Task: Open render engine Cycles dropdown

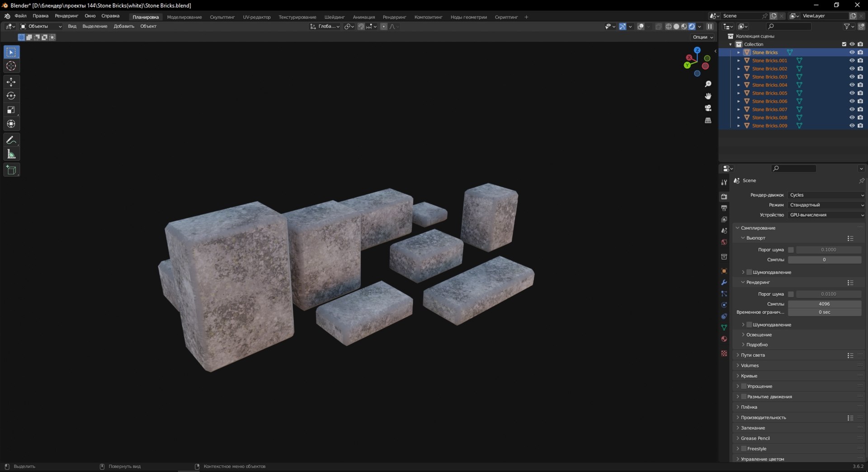Action: 826,195
